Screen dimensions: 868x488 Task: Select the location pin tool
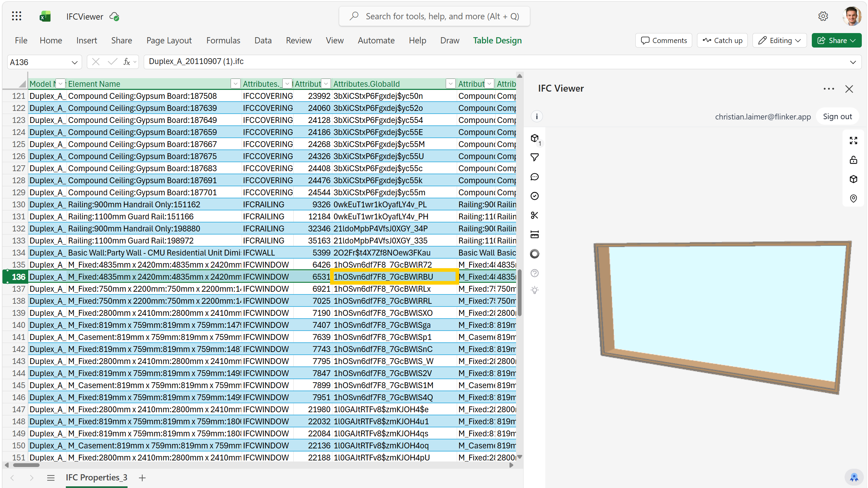(x=854, y=198)
